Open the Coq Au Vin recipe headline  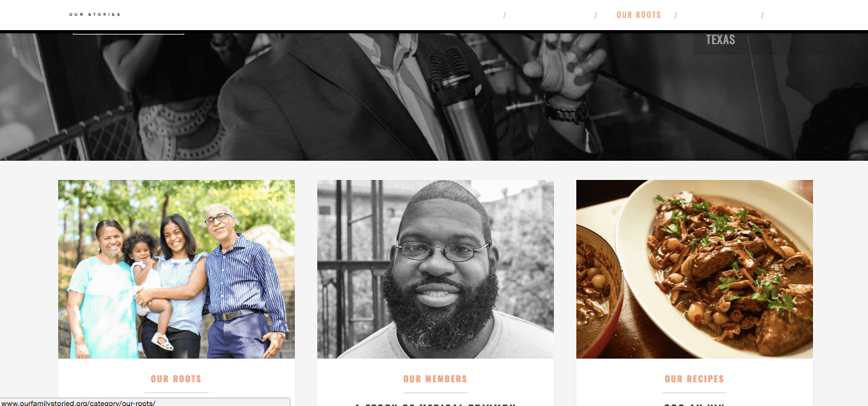[694, 404]
